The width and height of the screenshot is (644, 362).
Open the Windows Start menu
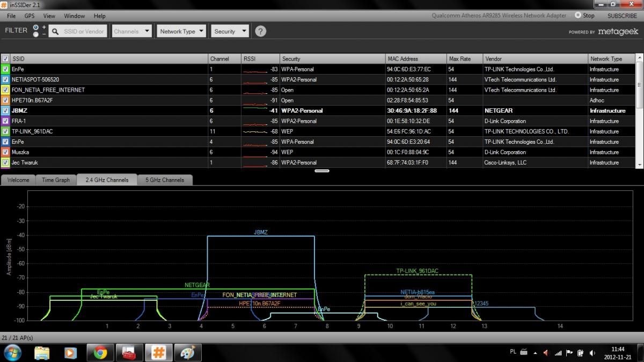pyautogui.click(x=12, y=352)
